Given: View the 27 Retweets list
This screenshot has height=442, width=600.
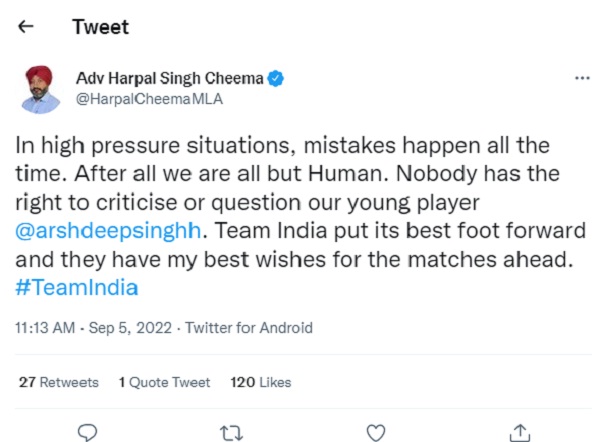Looking at the screenshot, I should (x=58, y=382).
